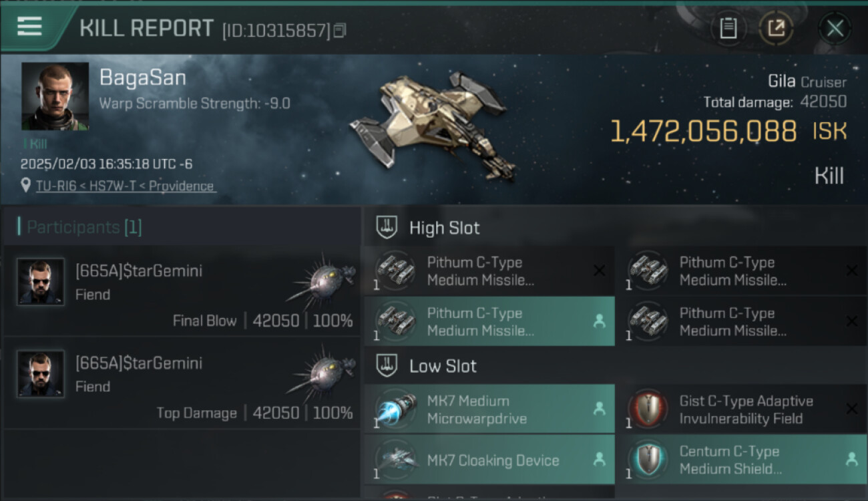Select the Top Damage participant $tarGemini
The height and width of the screenshot is (501, 868).
(139, 363)
